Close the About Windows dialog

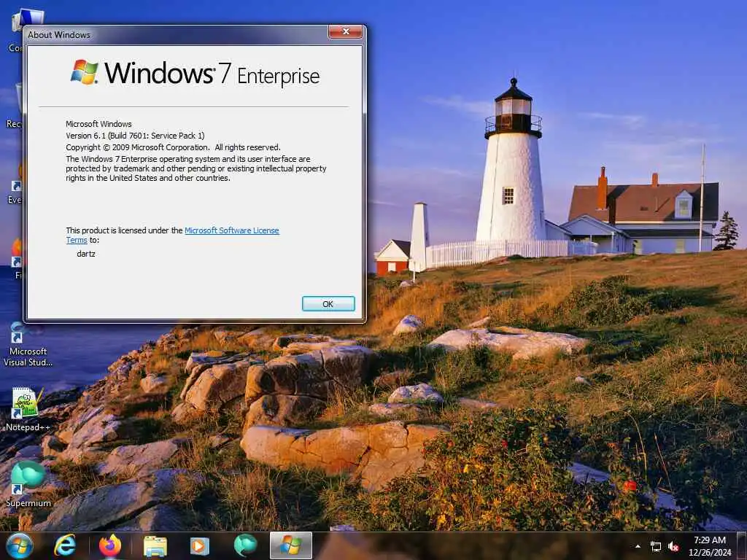coord(346,32)
